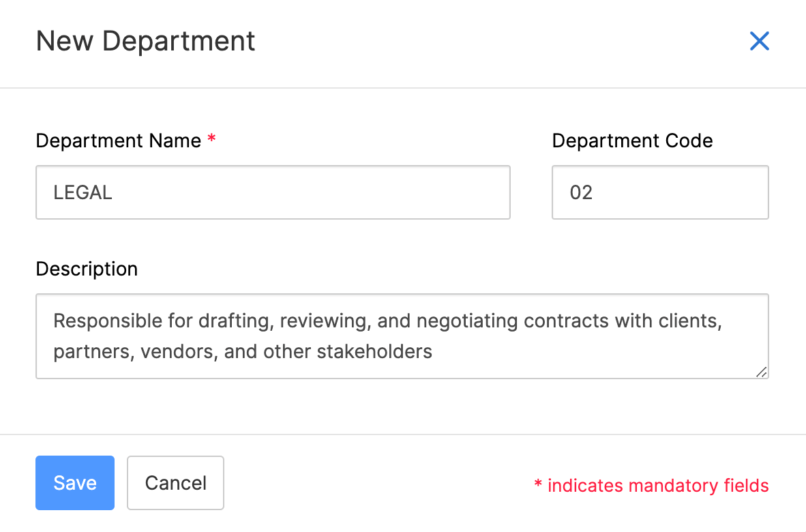806x532 pixels.
Task: Click the red asterisk beside Department Name
Action: (x=211, y=140)
